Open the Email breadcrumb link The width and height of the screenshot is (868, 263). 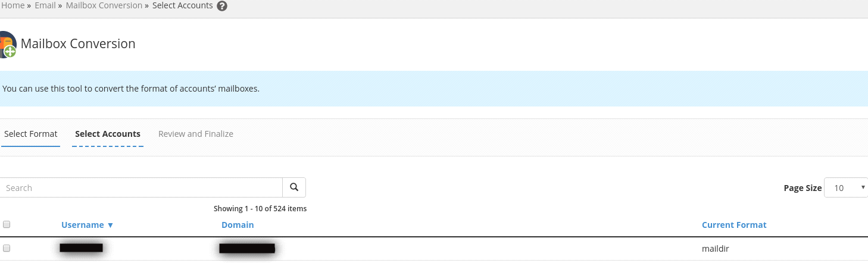click(45, 5)
